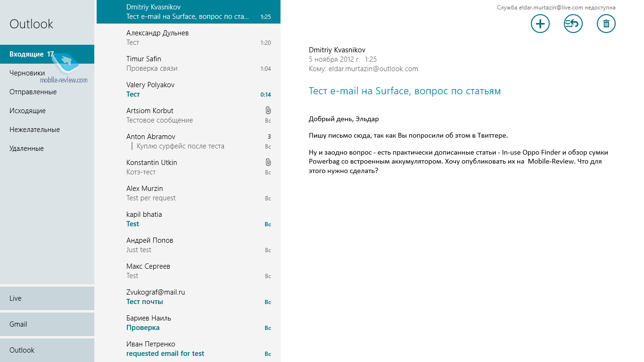
Task: Switch to the Live account
Action: pyautogui.click(x=47, y=298)
